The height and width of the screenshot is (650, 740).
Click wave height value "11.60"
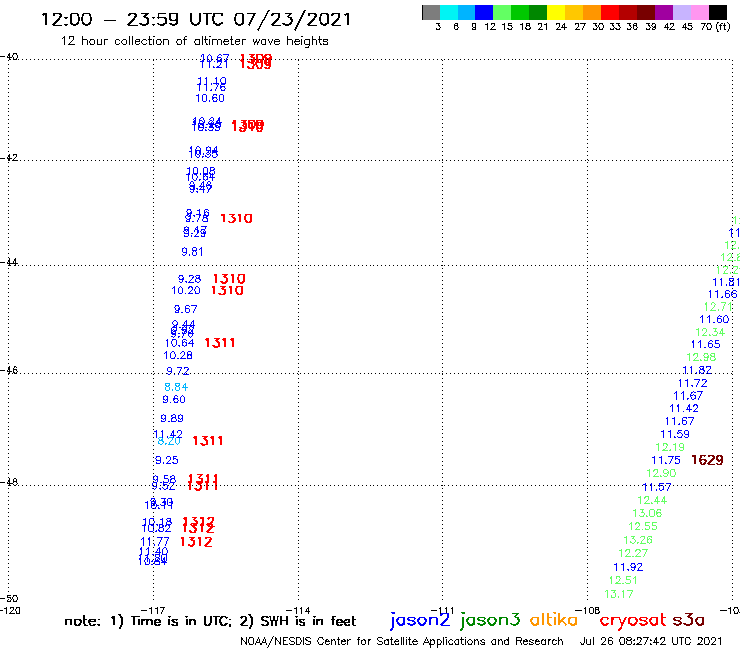[714, 320]
